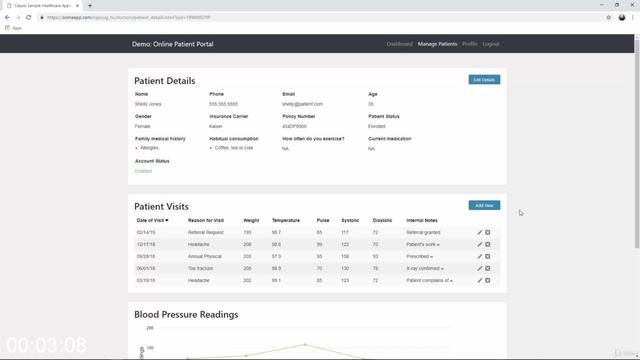Go back in the browser
Viewport: 640px width, 360px height.
(x=7, y=18)
